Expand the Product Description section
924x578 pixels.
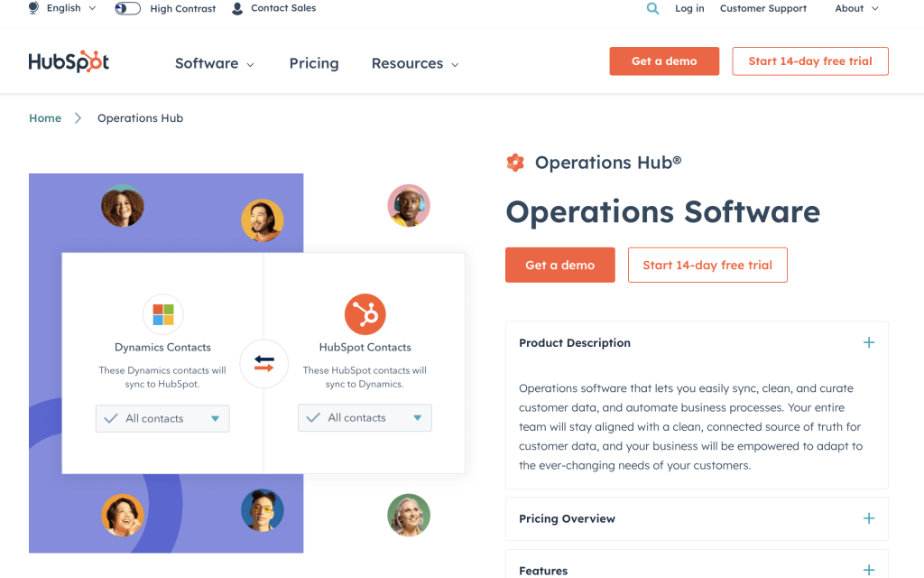point(697,342)
